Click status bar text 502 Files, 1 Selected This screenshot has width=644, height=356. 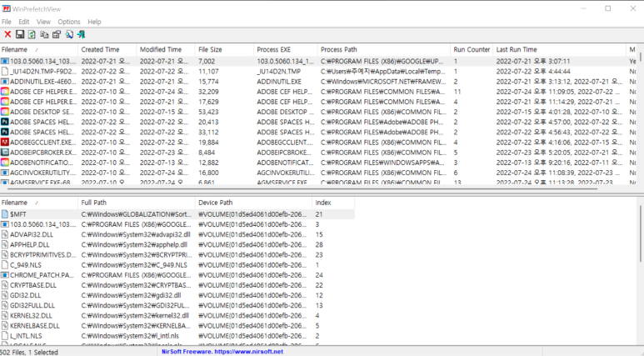pyautogui.click(x=29, y=352)
